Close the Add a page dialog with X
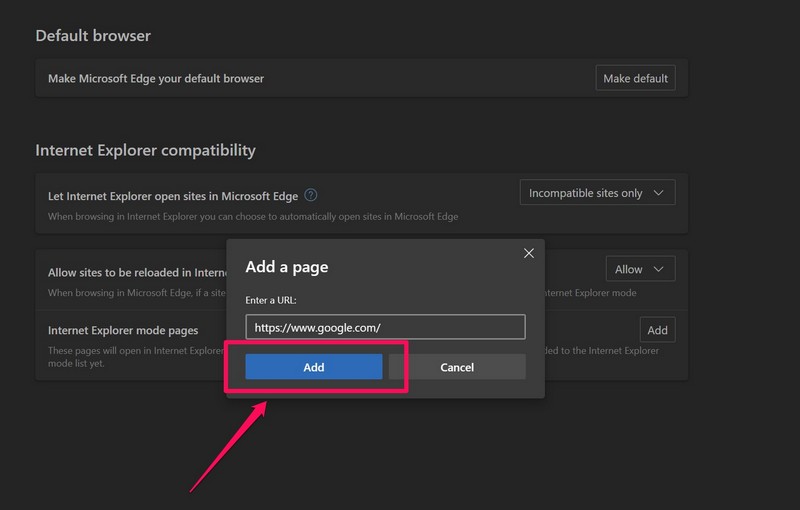800x510 pixels. point(529,254)
